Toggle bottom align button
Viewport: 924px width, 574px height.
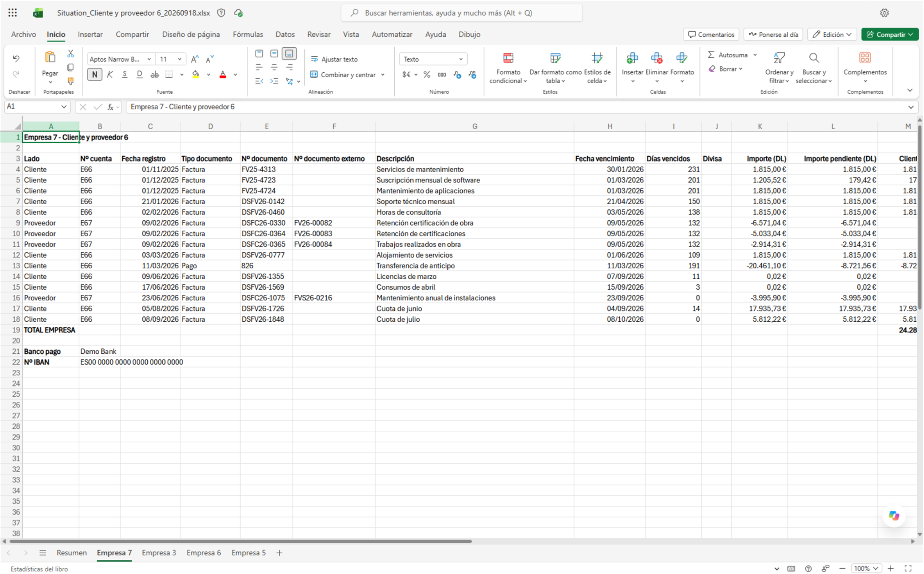click(289, 53)
